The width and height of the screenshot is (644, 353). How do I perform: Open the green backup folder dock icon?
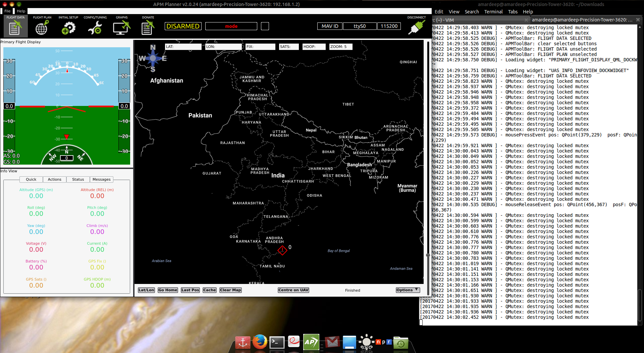(x=401, y=343)
